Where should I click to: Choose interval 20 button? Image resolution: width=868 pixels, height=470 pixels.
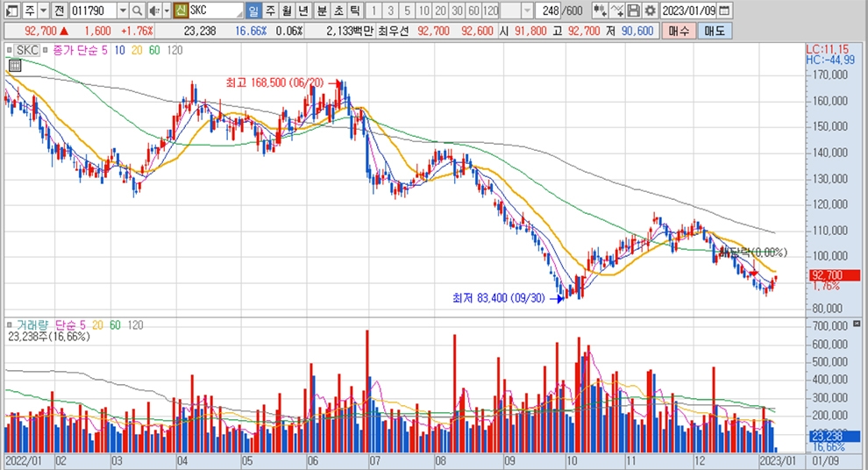pyautogui.click(x=440, y=10)
